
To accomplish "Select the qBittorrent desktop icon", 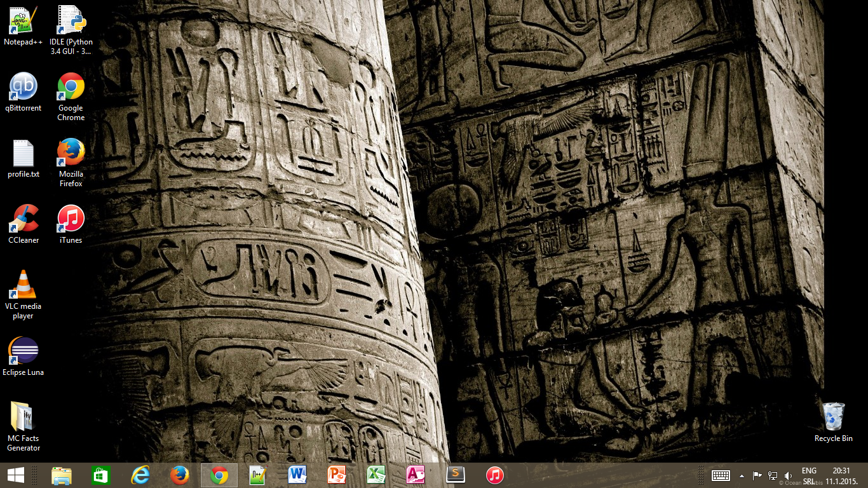I will pos(23,93).
